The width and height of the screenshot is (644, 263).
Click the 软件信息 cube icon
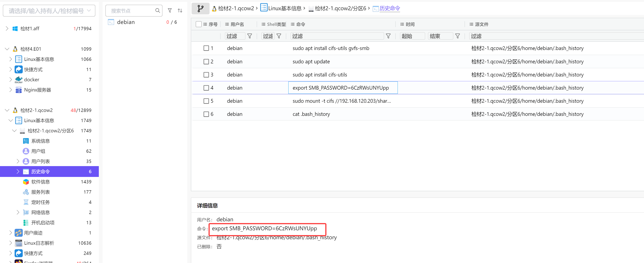[26, 182]
